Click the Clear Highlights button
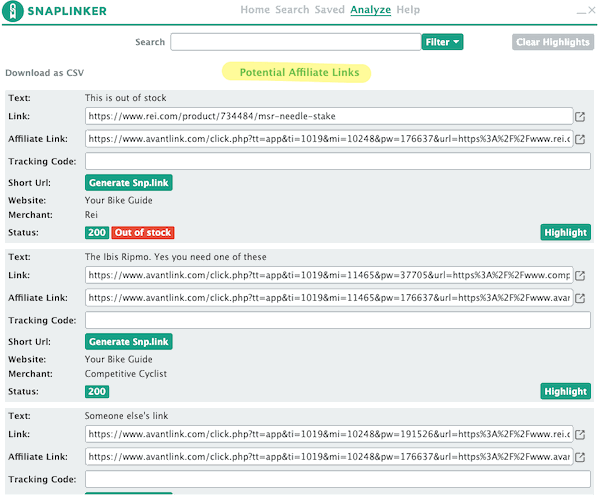Image resolution: width=600 pixels, height=497 pixels. [x=553, y=42]
